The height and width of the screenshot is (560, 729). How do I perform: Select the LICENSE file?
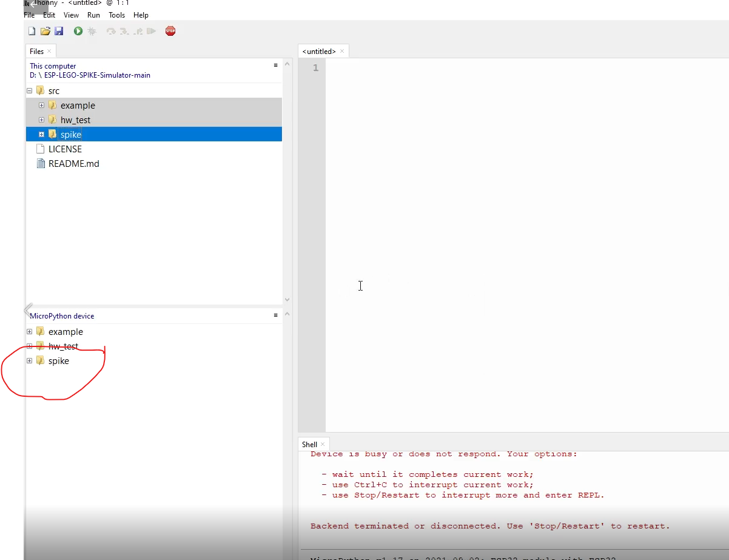click(154, 149)
